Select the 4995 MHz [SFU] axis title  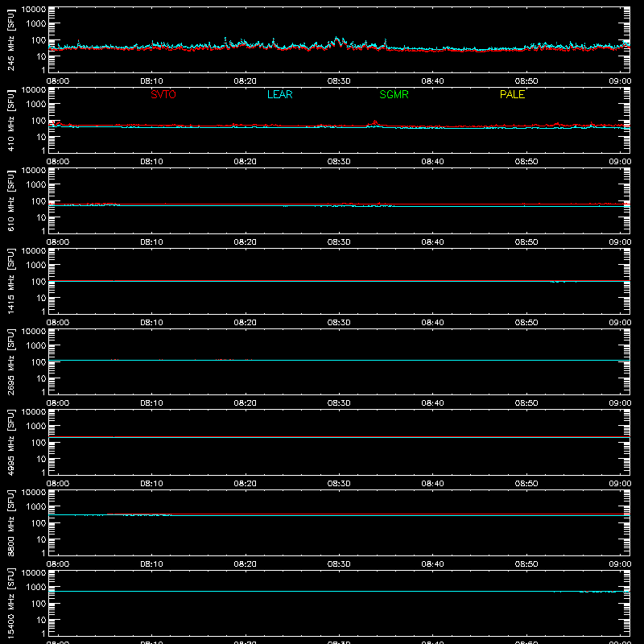[10, 443]
